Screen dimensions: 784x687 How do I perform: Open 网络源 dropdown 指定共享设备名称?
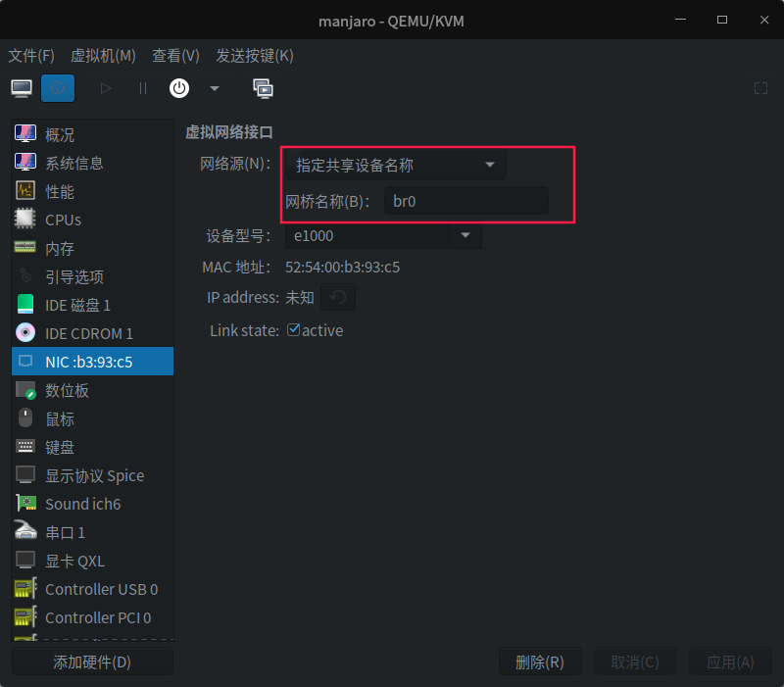tap(396, 165)
